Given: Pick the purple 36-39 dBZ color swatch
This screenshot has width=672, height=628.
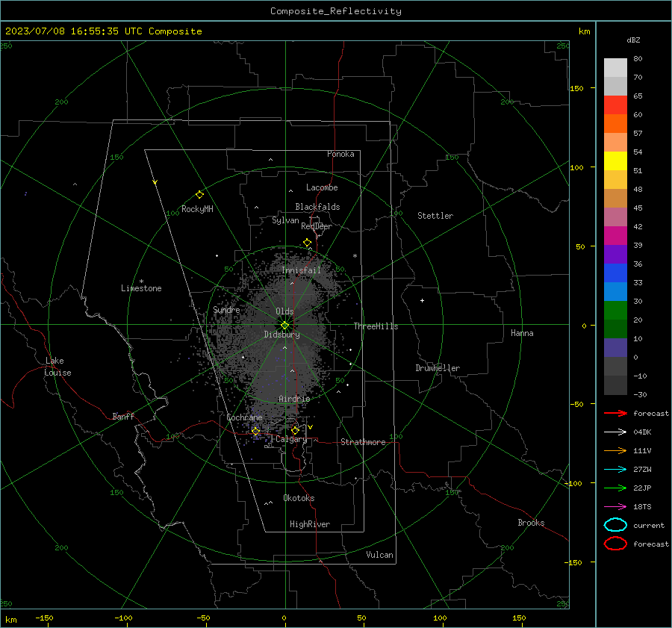Looking at the screenshot, I should pyautogui.click(x=615, y=255).
